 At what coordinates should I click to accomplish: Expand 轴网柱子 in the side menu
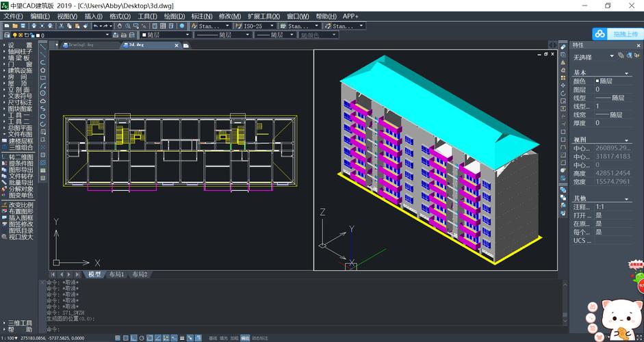point(18,51)
